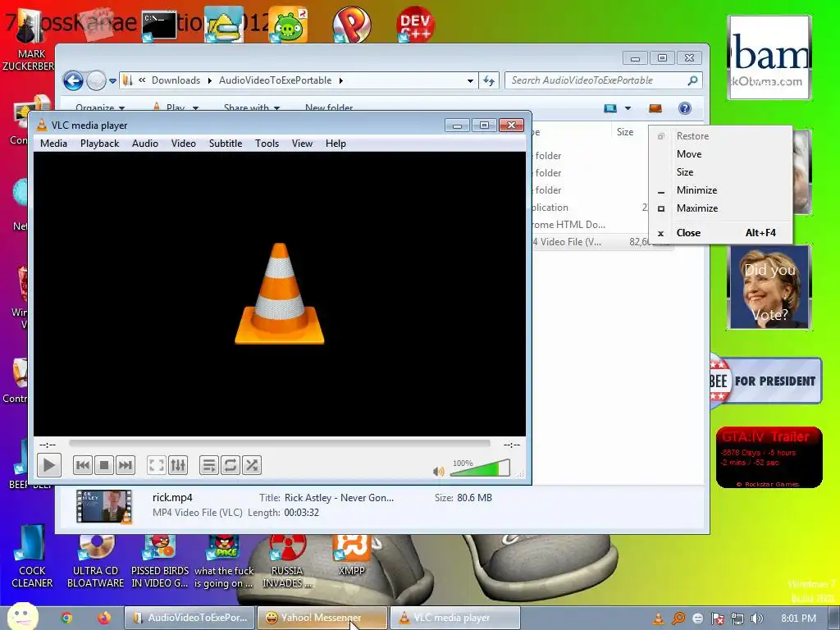Click the GTA:IV Trailer countdown gadget

[x=769, y=457]
